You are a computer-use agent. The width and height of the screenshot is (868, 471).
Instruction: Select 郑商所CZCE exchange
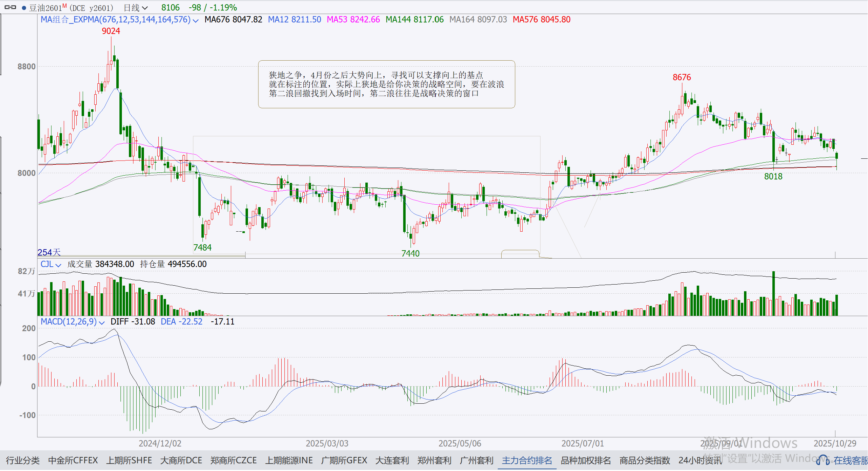[234, 460]
